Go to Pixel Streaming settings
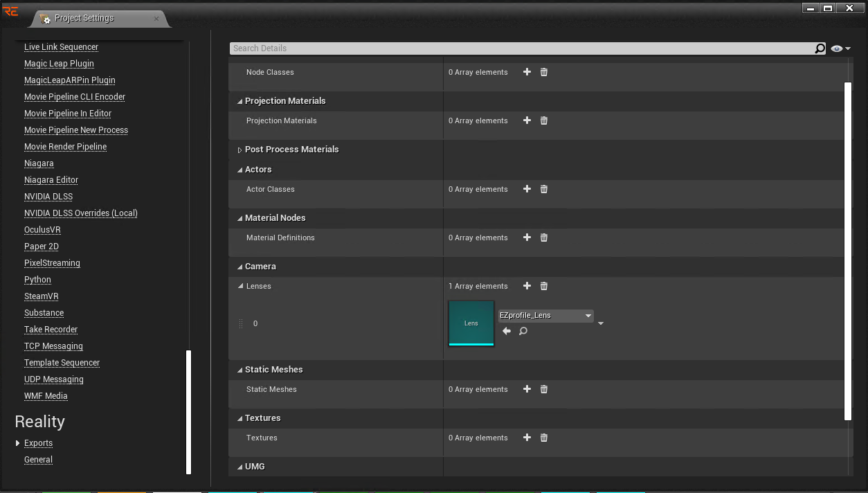Viewport: 868px width, 493px height. (52, 263)
